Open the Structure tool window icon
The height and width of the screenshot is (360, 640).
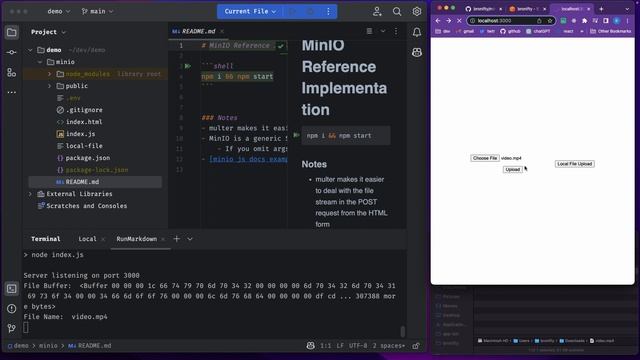pyautogui.click(x=11, y=72)
